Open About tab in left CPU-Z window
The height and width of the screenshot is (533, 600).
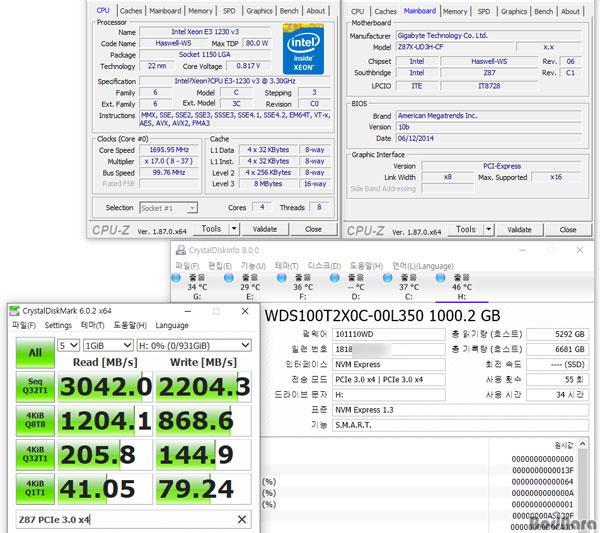click(315, 11)
